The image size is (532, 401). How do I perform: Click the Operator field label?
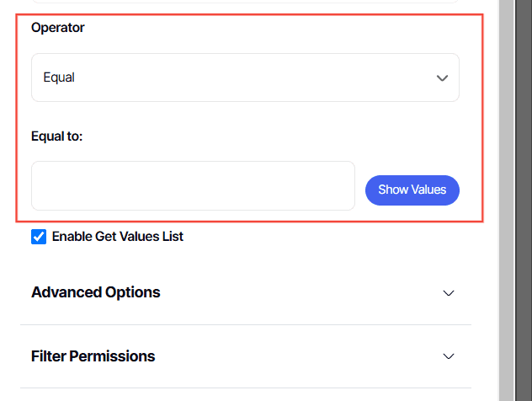point(58,28)
